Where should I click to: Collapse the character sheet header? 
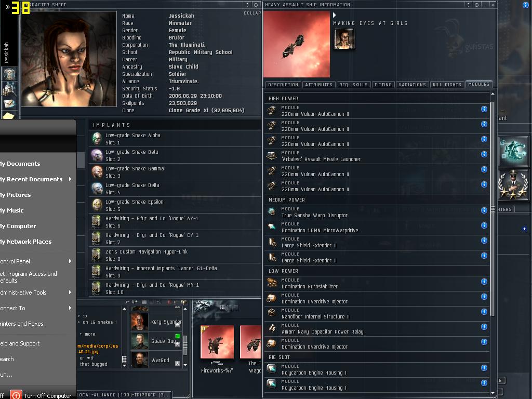tap(252, 13)
